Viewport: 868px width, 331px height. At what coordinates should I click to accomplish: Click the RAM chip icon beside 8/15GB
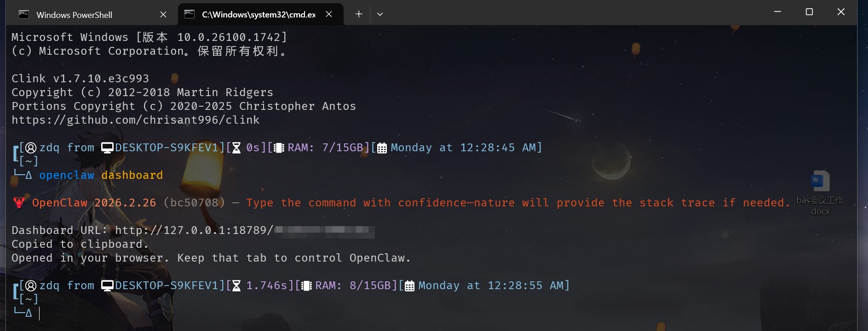(x=306, y=285)
